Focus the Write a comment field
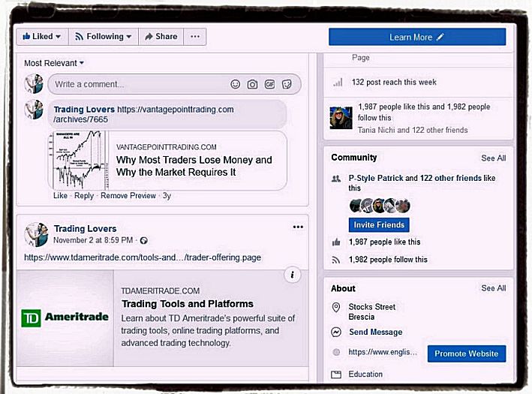Viewport: 532px width, 394px height. coord(174,84)
